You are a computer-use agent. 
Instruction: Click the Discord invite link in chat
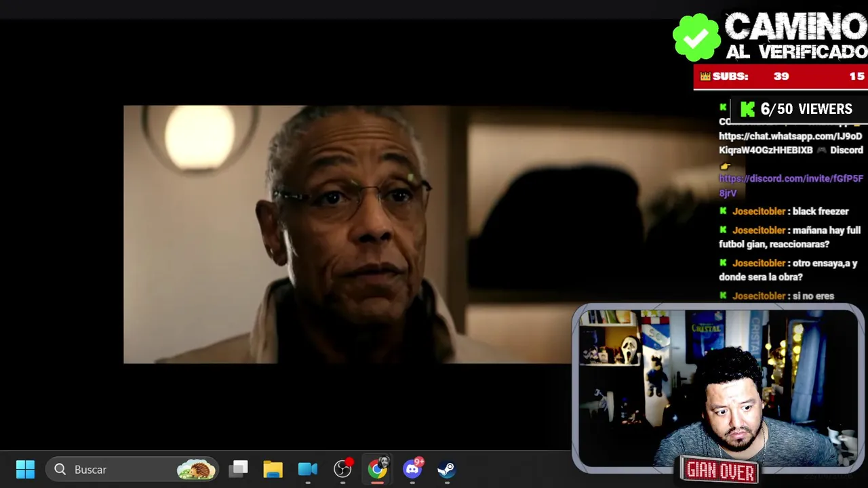tap(791, 186)
